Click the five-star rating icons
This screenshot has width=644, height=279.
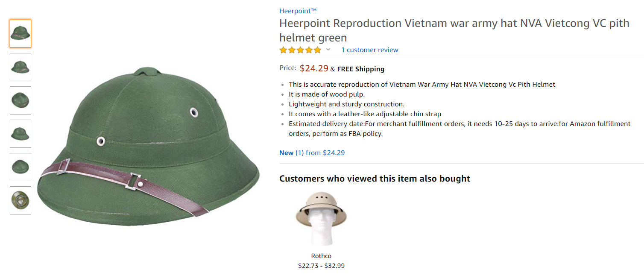300,50
